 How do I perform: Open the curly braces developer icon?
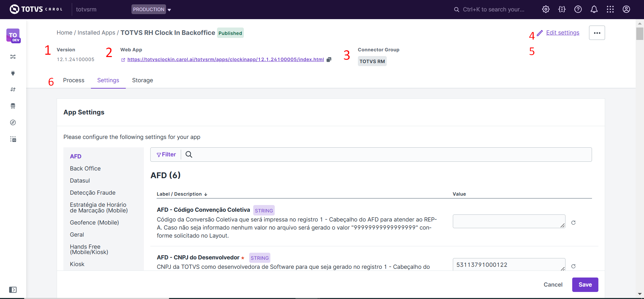[562, 9]
